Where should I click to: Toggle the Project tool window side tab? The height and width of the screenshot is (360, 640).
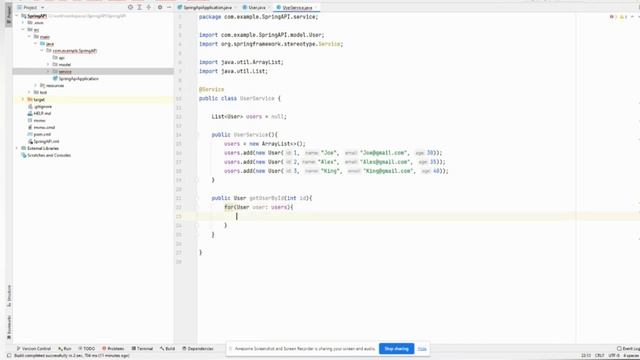9,15
